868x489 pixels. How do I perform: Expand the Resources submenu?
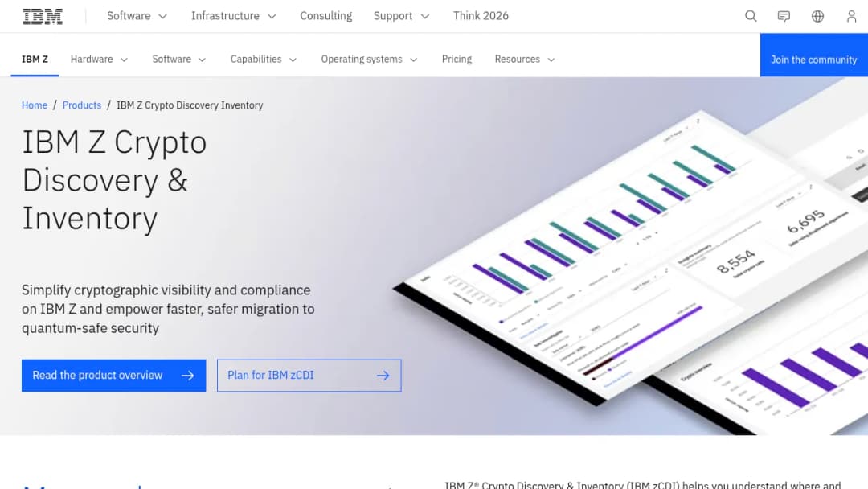click(x=524, y=60)
